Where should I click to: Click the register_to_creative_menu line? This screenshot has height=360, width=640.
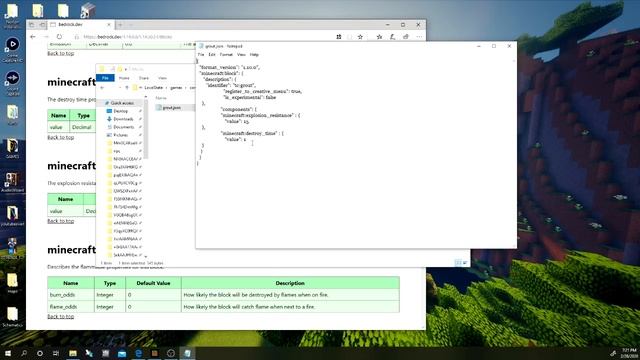[x=262, y=91]
